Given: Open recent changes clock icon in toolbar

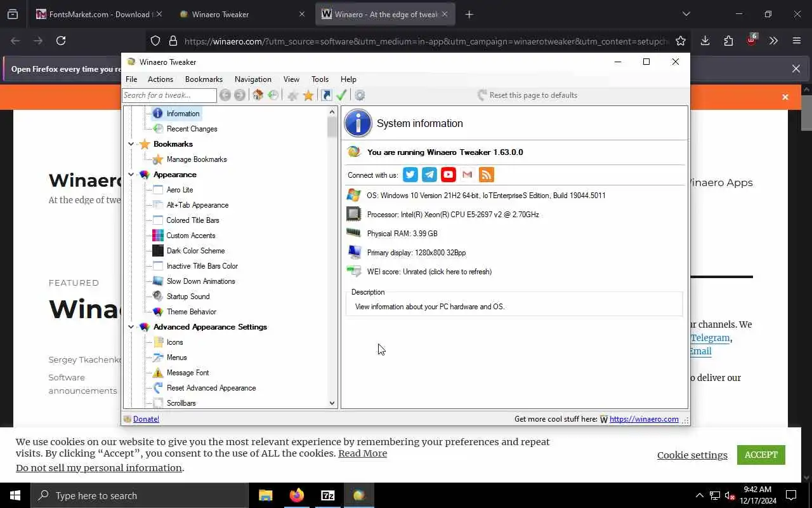Looking at the screenshot, I should pyautogui.click(x=273, y=95).
